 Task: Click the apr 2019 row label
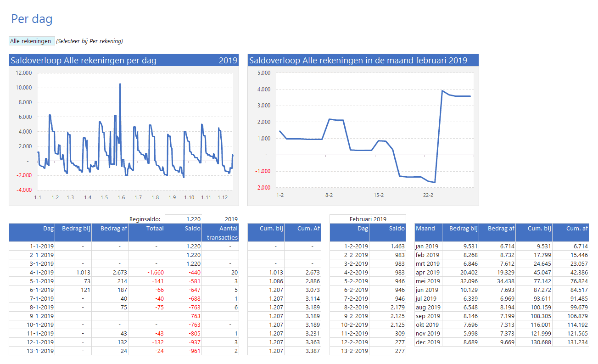[428, 272]
